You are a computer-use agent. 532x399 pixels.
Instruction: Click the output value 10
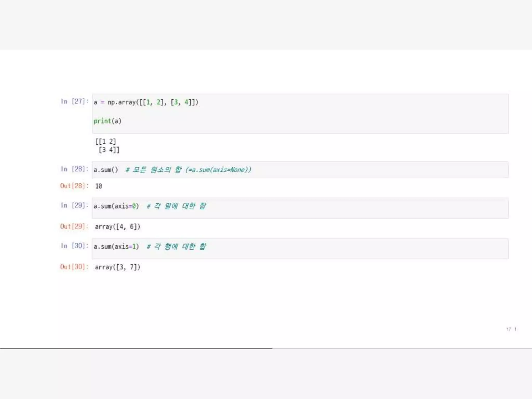(x=99, y=186)
